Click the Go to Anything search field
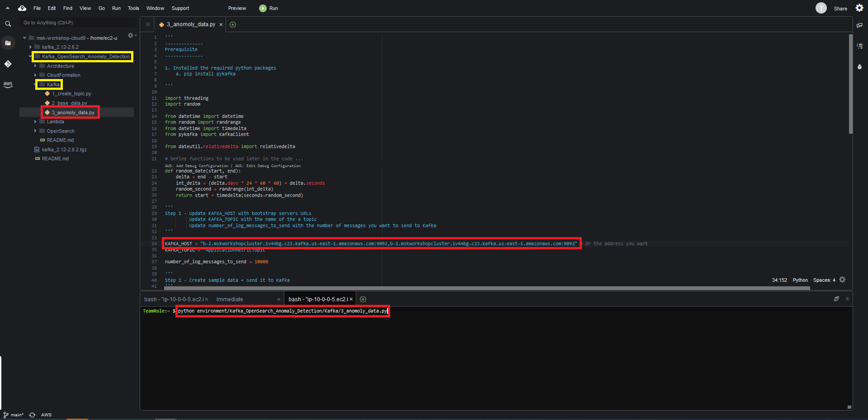The image size is (868, 420). click(x=77, y=23)
